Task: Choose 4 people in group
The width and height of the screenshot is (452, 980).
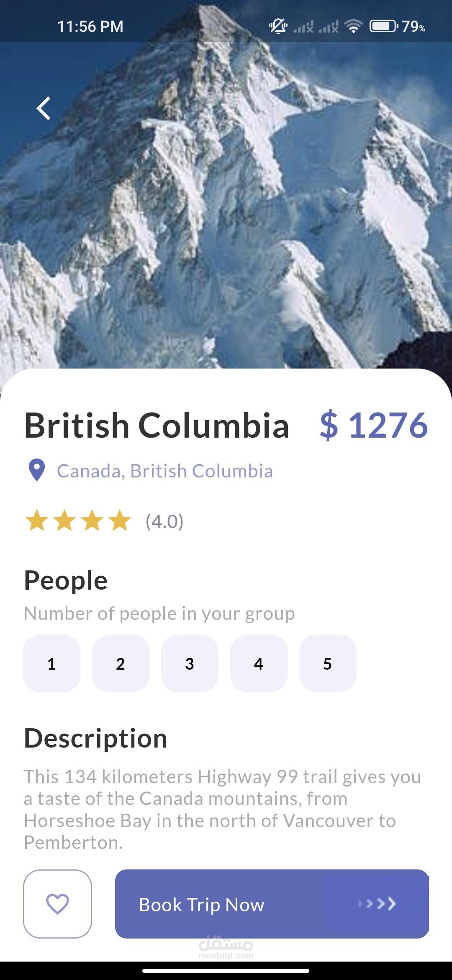Action: pos(259,663)
